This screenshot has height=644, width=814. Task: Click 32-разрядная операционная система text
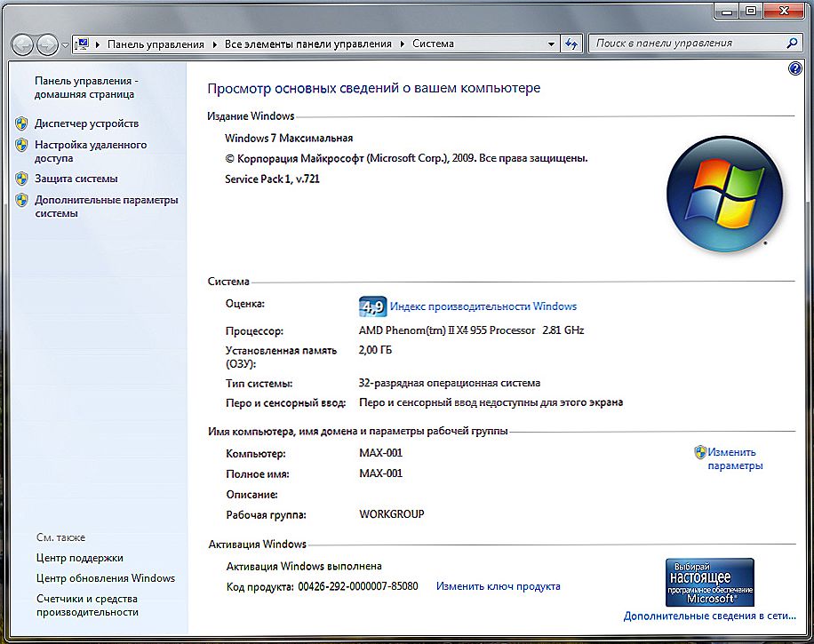pos(449,383)
